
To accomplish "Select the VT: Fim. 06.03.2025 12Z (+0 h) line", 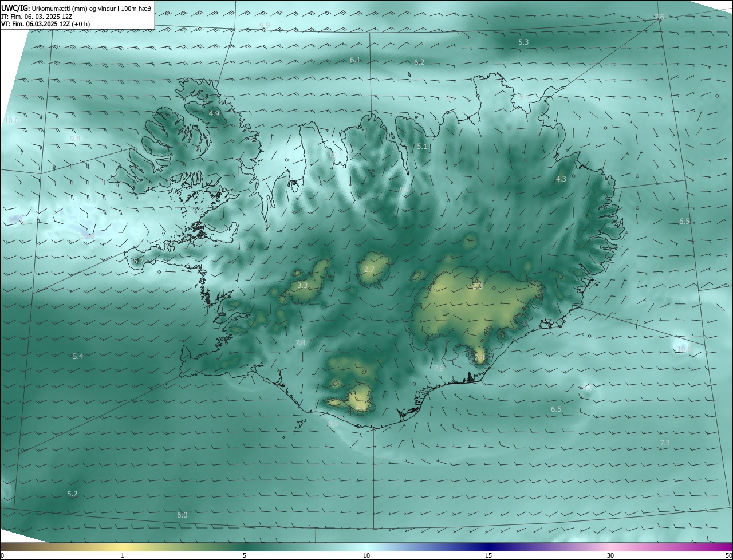I will click(45, 24).
